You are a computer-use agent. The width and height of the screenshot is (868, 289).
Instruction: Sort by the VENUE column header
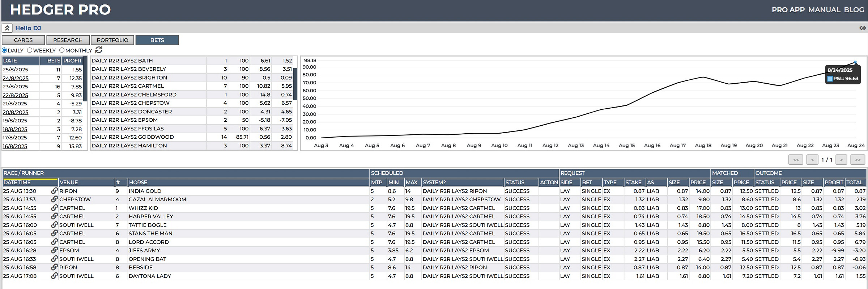coord(86,182)
